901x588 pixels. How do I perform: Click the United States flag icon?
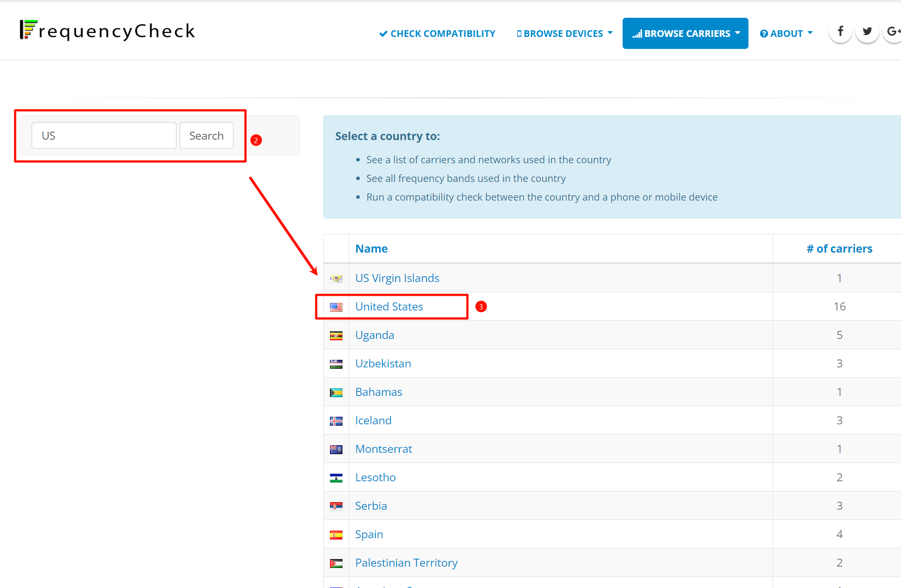point(336,307)
